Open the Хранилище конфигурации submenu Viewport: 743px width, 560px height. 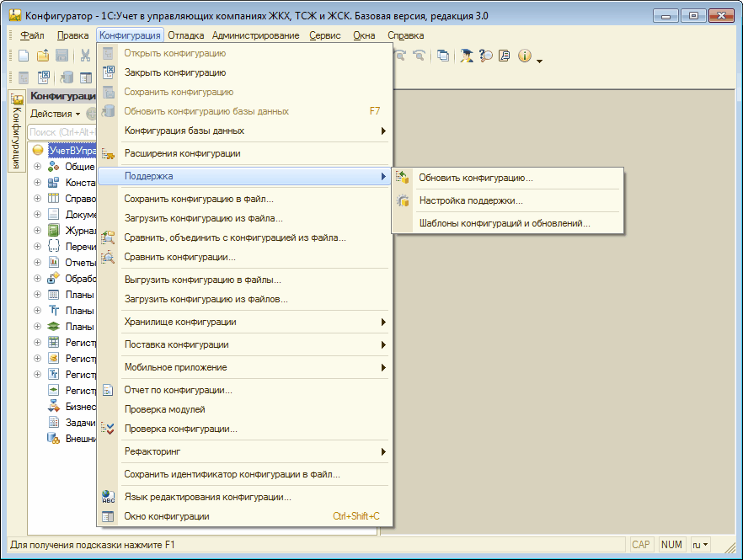point(245,322)
